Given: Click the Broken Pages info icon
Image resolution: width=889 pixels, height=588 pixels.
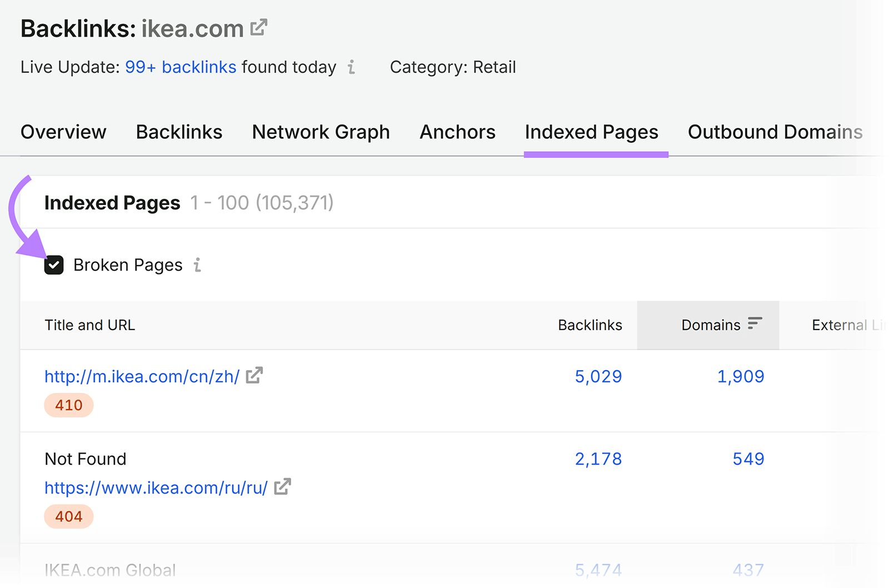Looking at the screenshot, I should coord(197,265).
